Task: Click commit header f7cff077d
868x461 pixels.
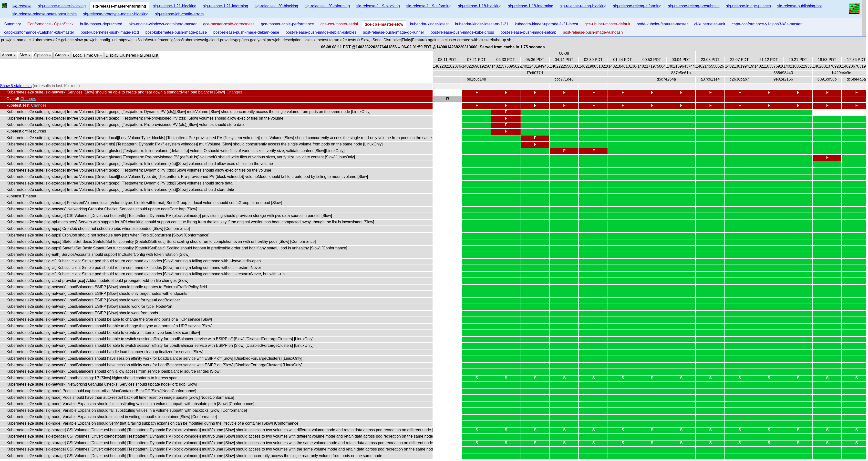Action: click(x=535, y=73)
